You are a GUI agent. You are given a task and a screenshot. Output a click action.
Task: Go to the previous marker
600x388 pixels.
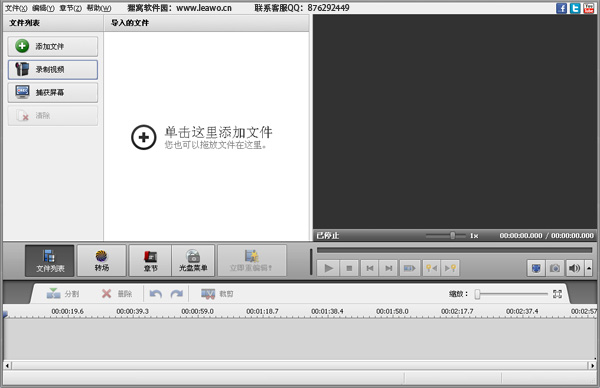(x=431, y=268)
